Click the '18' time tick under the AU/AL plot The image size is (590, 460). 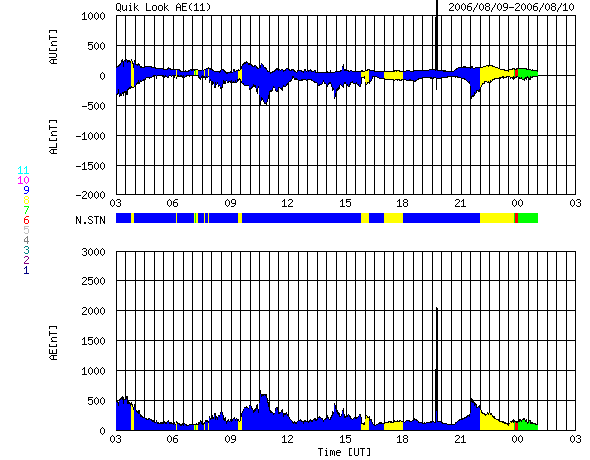pos(402,203)
